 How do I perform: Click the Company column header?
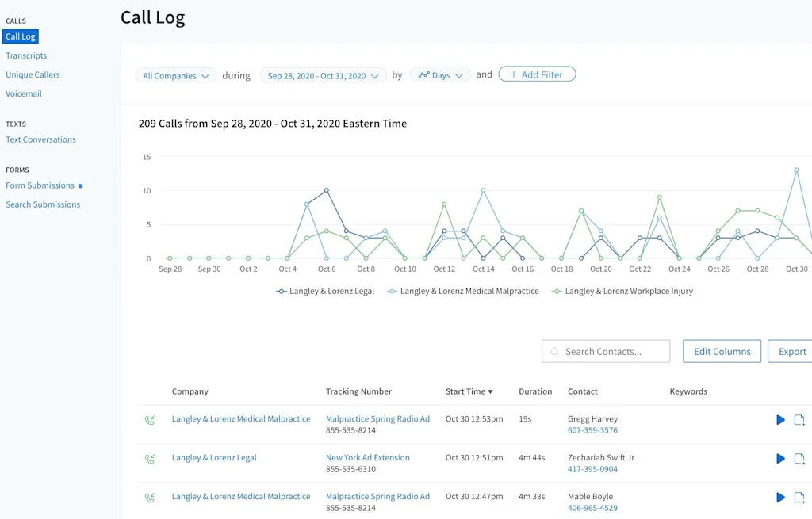pyautogui.click(x=190, y=391)
